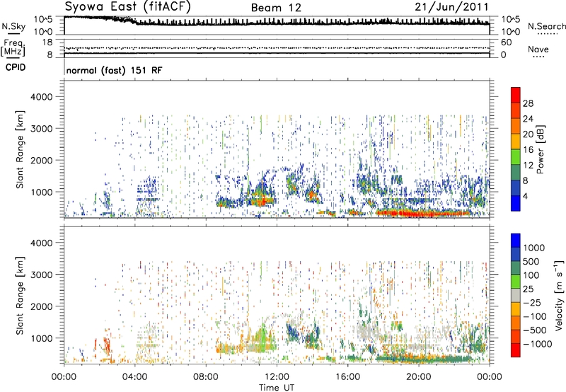Image resolution: width=566 pixels, height=392 pixels.
Task: Click the 'Velocity [m s⁻¹]' colorbar title
Action: 559,295
